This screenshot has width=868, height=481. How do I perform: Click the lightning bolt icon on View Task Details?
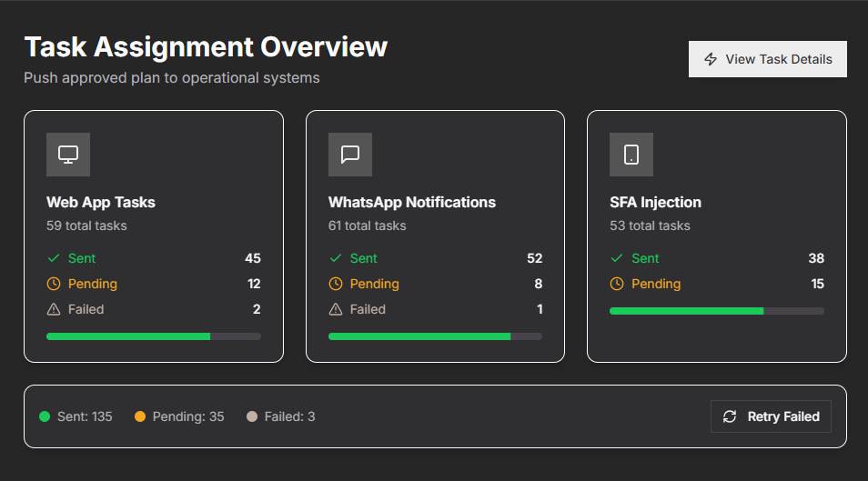pyautogui.click(x=711, y=59)
